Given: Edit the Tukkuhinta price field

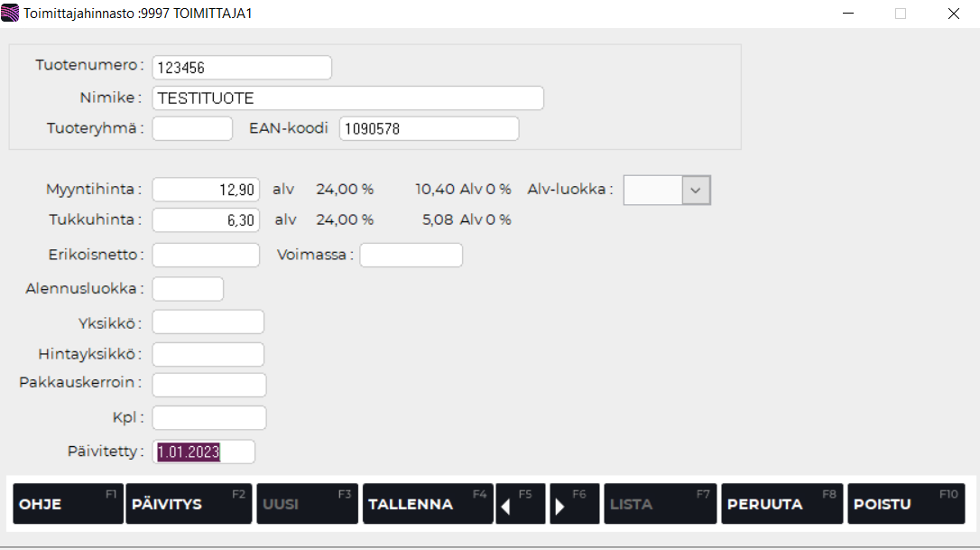Looking at the screenshot, I should point(206,219).
